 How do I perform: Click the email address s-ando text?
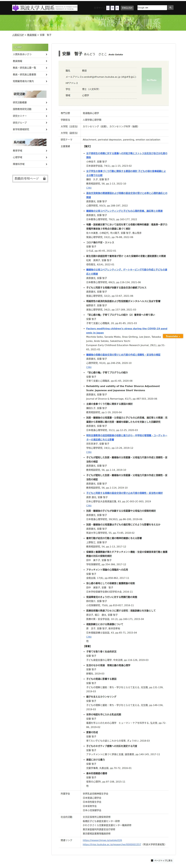(109, 77)
